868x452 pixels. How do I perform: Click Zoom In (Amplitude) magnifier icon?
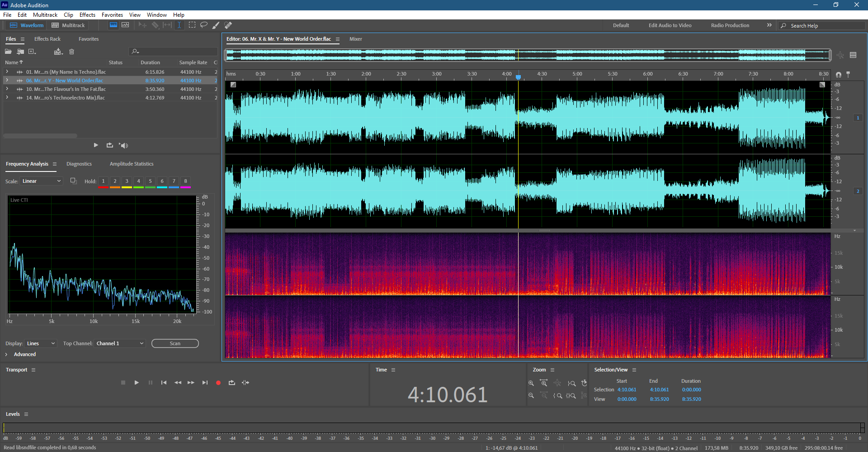click(x=531, y=383)
